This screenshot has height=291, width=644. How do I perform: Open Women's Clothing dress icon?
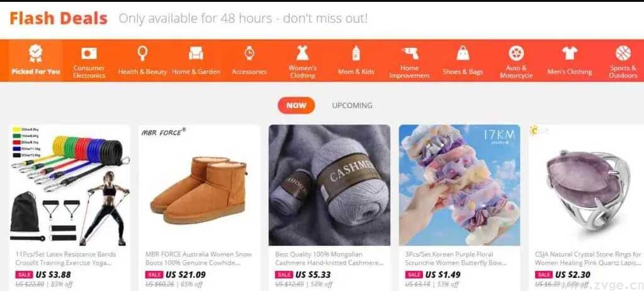pyautogui.click(x=303, y=53)
